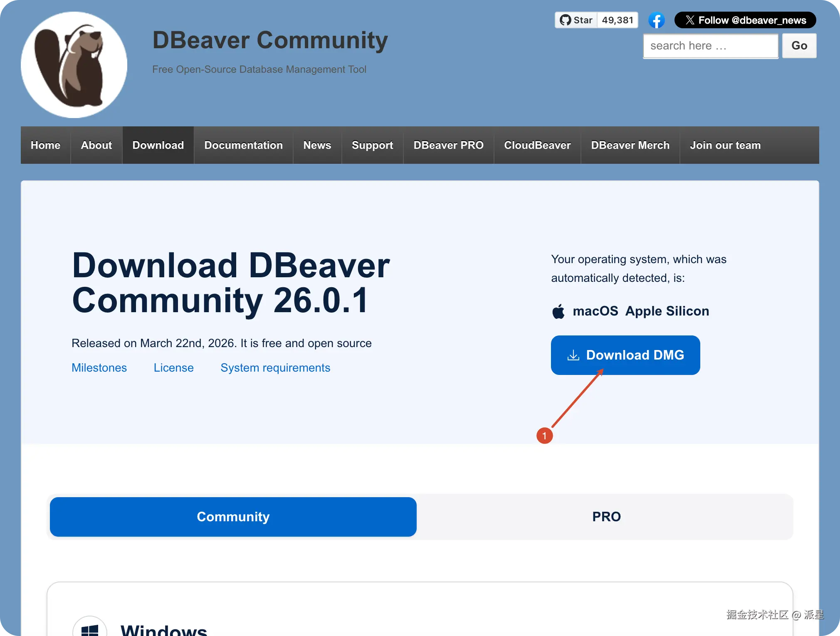Open the CloudBeaver menu link
Image resolution: width=840 pixels, height=636 pixels.
coord(537,145)
